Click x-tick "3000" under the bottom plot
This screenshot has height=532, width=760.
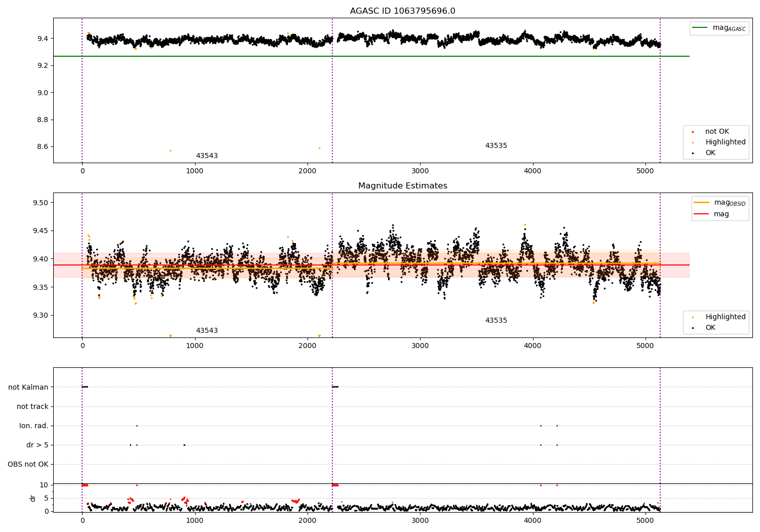point(420,521)
